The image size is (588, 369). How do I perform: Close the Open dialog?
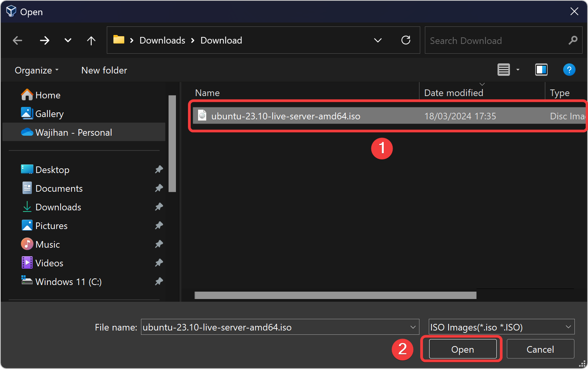point(574,12)
